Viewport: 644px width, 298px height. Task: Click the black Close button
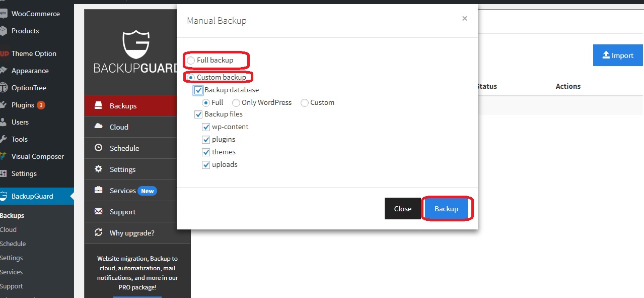pyautogui.click(x=403, y=209)
